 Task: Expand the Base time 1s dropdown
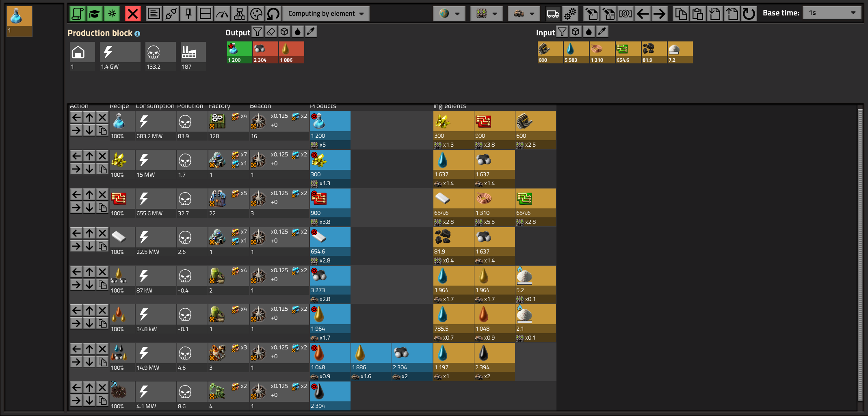tap(832, 13)
